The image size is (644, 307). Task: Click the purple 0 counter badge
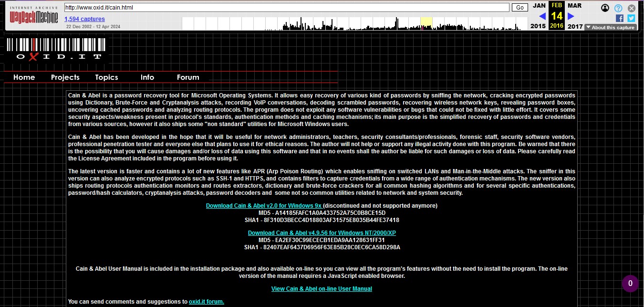[630, 284]
